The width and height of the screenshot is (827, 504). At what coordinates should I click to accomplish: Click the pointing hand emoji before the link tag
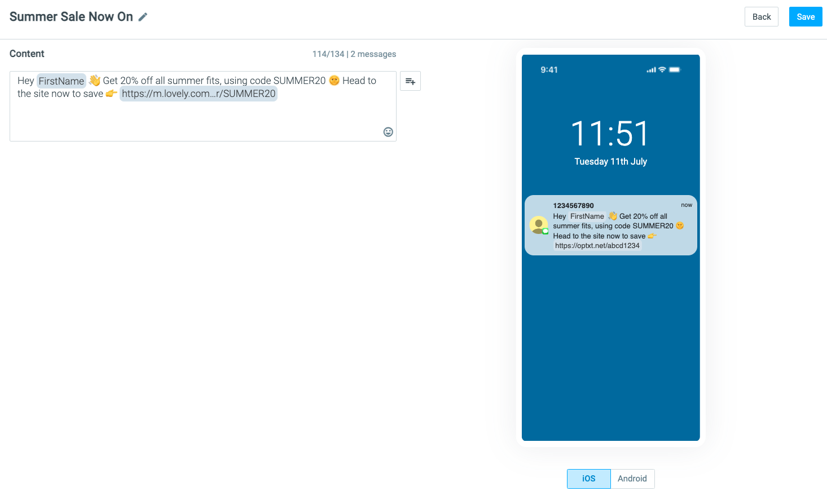click(111, 94)
